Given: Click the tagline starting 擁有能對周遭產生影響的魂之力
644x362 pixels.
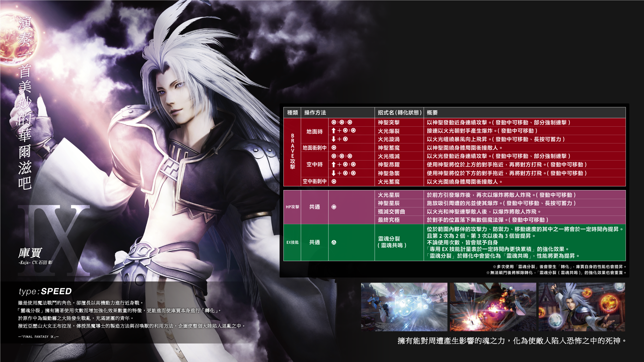Looking at the screenshot, I should click(x=512, y=341).
